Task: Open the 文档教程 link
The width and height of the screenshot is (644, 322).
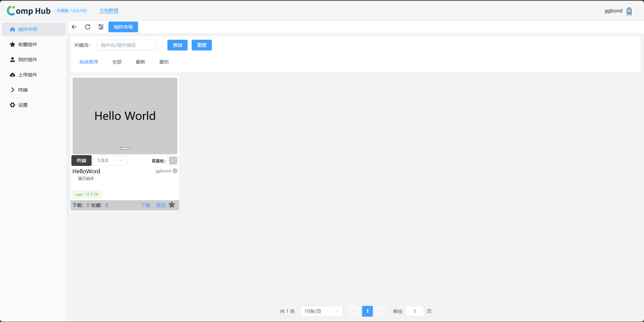Action: 109,11
